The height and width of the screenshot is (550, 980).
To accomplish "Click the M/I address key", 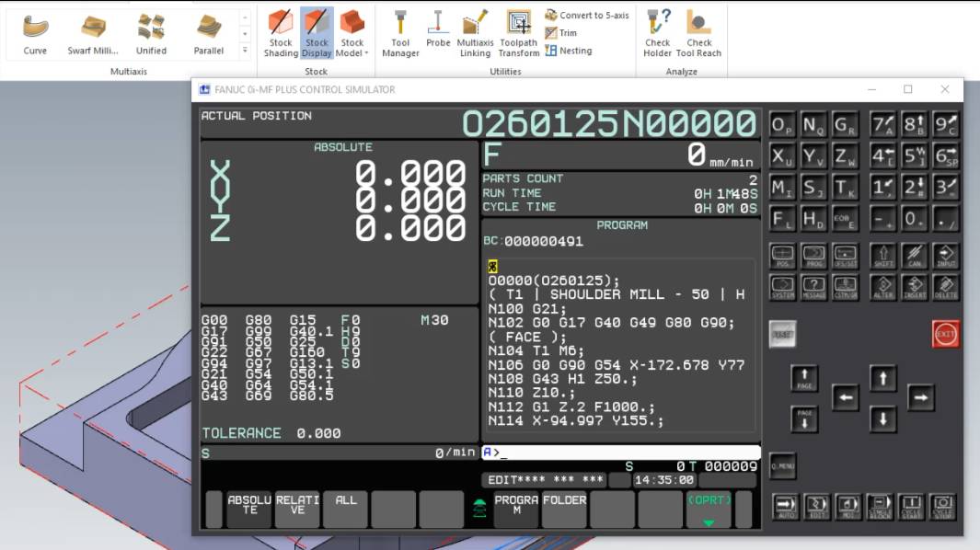I will [782, 187].
